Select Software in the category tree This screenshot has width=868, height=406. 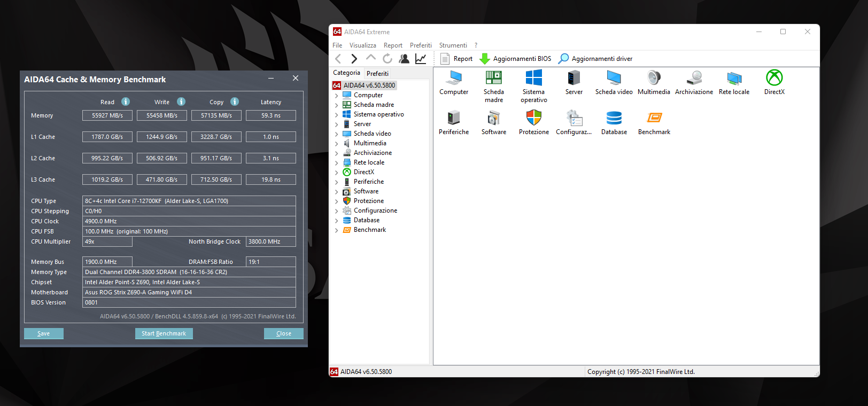point(366,191)
